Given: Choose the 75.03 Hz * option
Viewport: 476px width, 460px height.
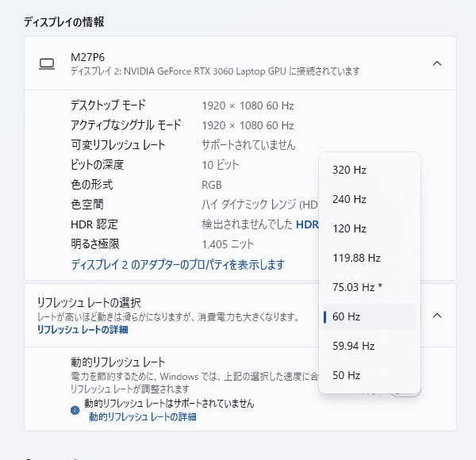Looking at the screenshot, I should [x=357, y=287].
